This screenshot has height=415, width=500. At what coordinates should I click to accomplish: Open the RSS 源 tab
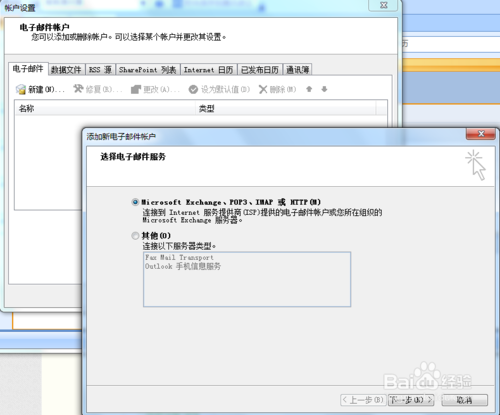tap(100, 70)
